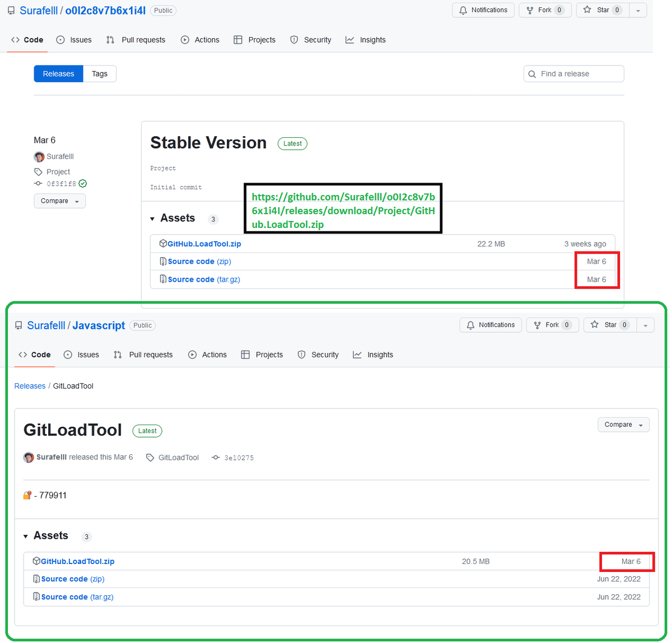Click the verified check icon next to 0f3f1f8

point(83,184)
